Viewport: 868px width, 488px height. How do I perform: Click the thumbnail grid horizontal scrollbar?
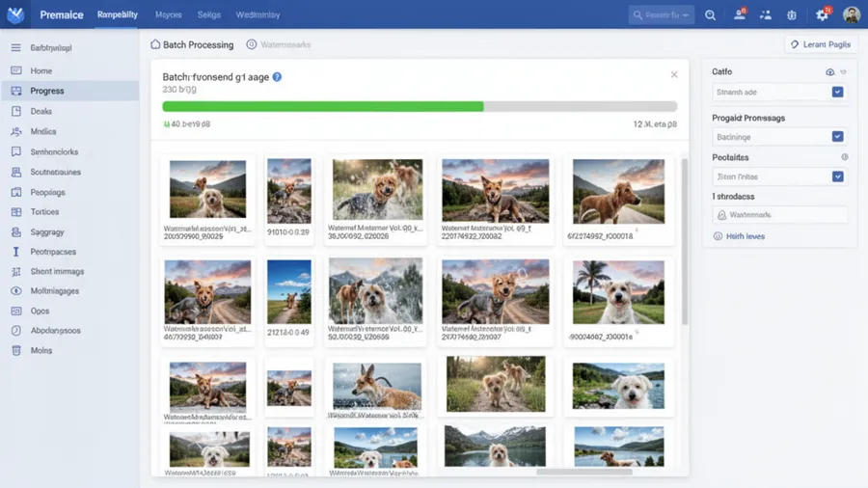point(584,472)
